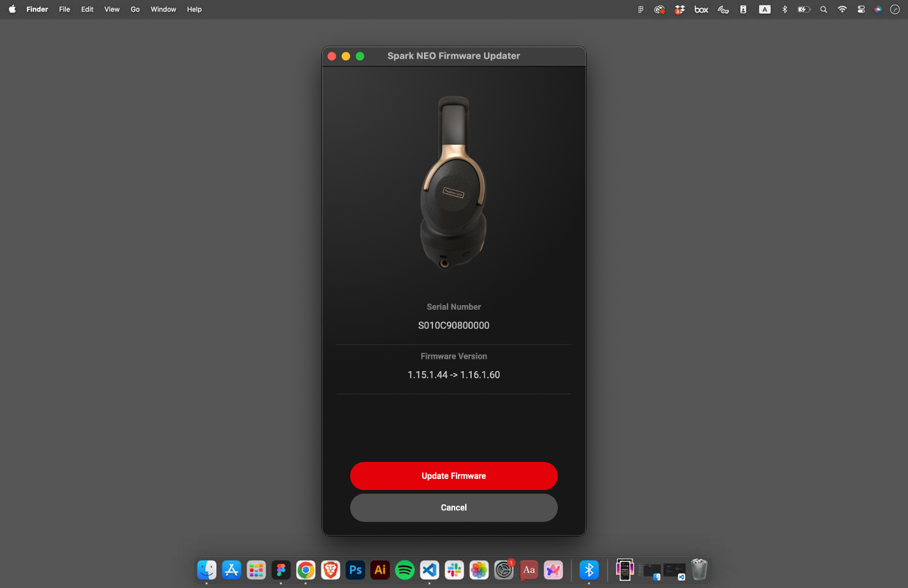908x588 pixels.
Task: Open Finder from the dock
Action: point(207,570)
